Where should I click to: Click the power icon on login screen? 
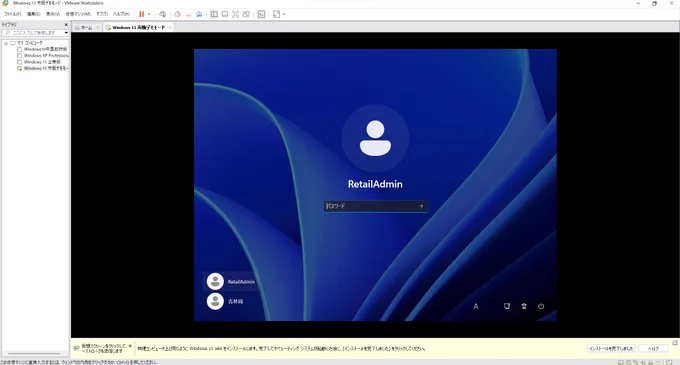coord(541,306)
